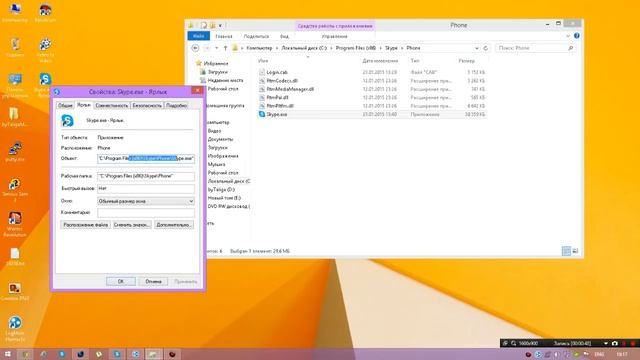Open Загрузки under Избранное in the sidebar

click(217, 72)
